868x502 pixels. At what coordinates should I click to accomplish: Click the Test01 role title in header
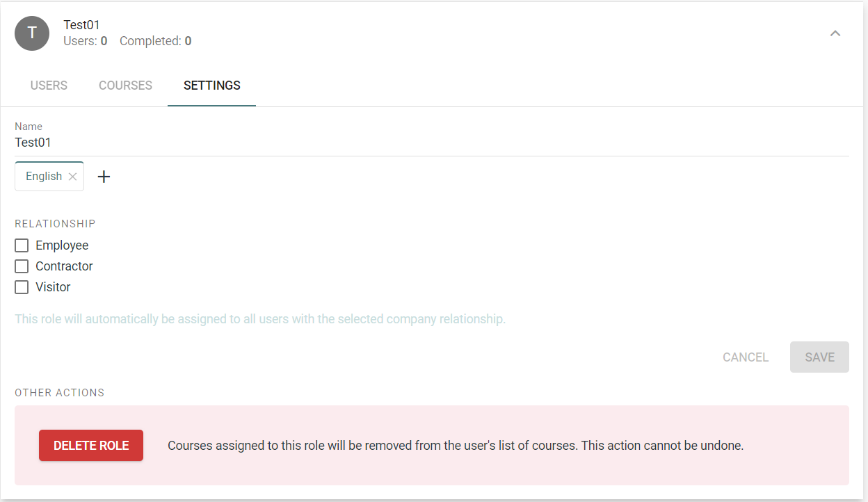coord(82,25)
